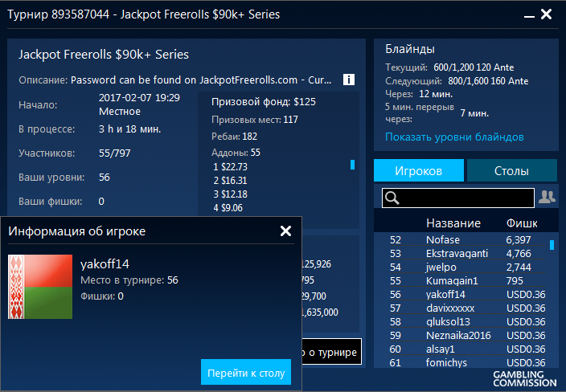Click the friends filter icon
The width and height of the screenshot is (566, 392).
(547, 197)
